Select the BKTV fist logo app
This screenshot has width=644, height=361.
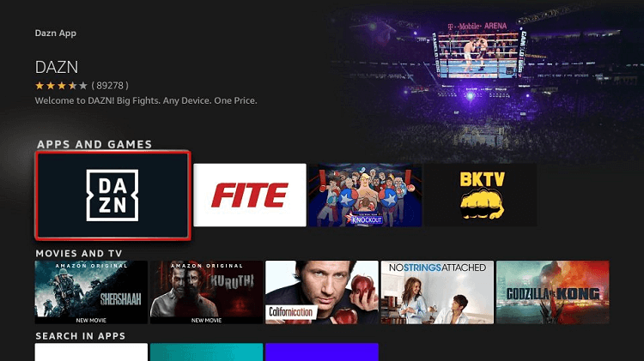[481, 195]
